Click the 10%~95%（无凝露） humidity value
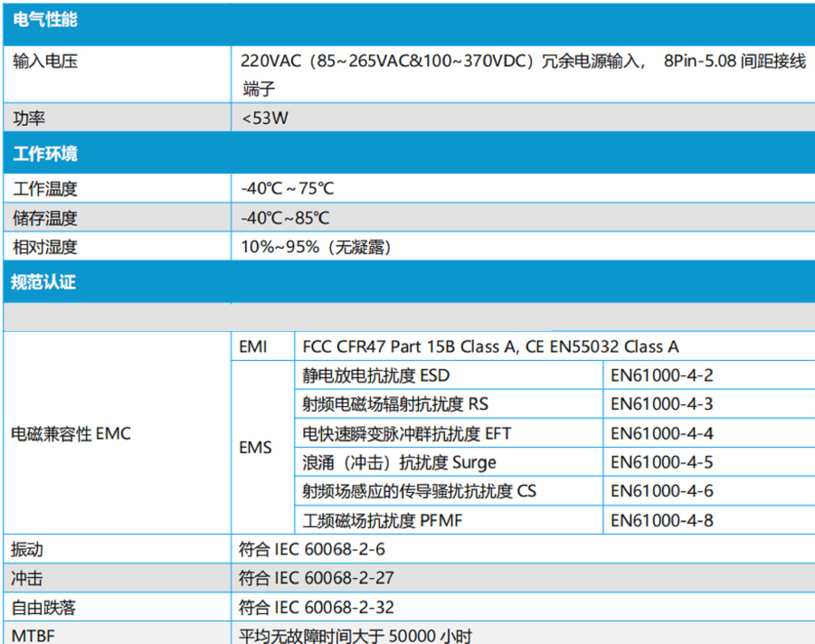Viewport: 815px width, 644px height. coord(316,247)
